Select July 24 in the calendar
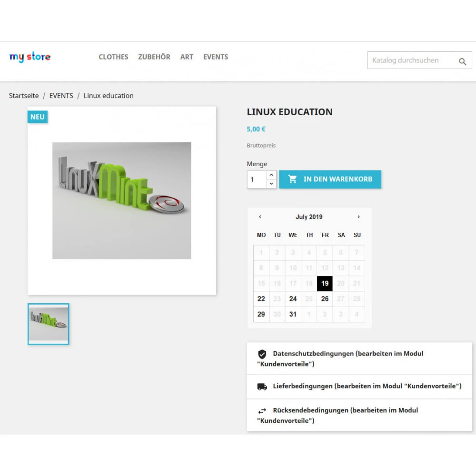476x476 pixels. click(x=293, y=299)
